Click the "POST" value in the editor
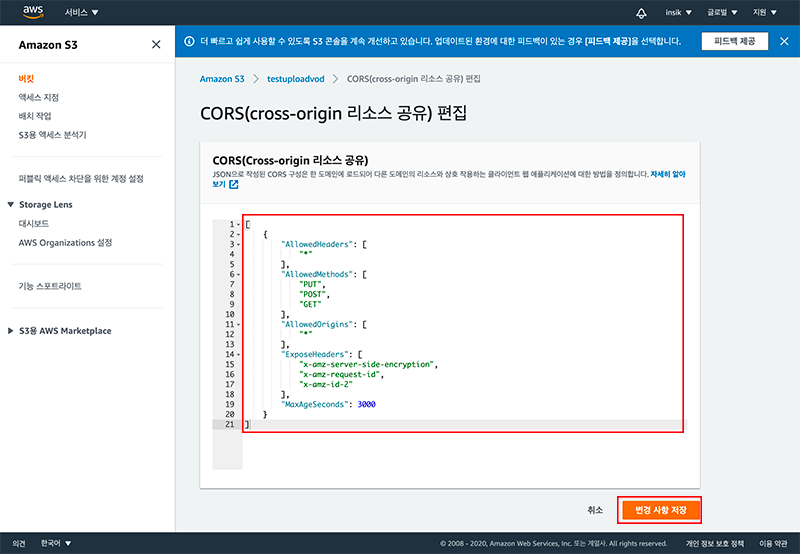The image size is (800, 554). point(313,294)
